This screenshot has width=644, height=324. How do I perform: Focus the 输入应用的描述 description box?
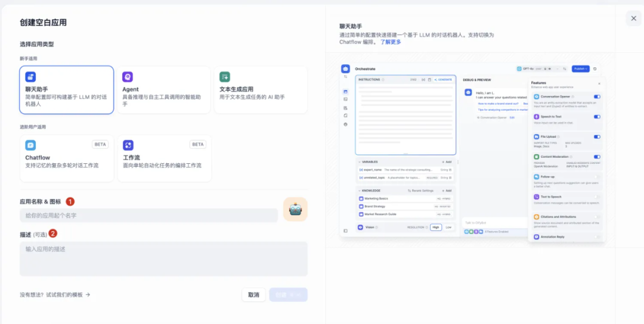pyautogui.click(x=163, y=259)
